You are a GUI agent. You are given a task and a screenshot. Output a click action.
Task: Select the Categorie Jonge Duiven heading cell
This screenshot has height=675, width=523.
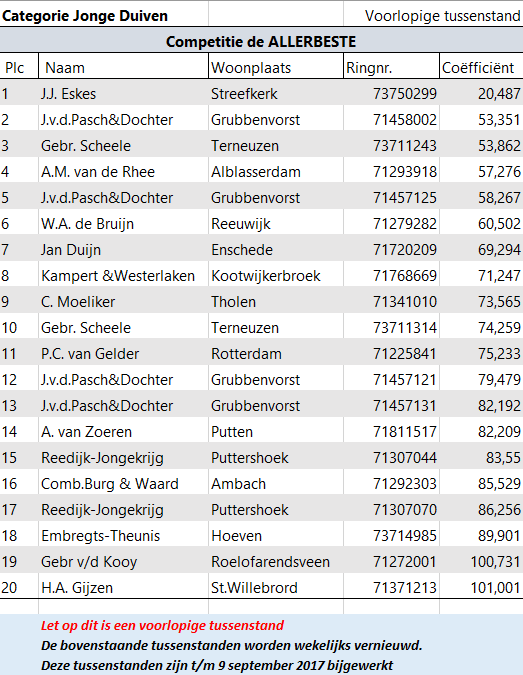point(104,16)
